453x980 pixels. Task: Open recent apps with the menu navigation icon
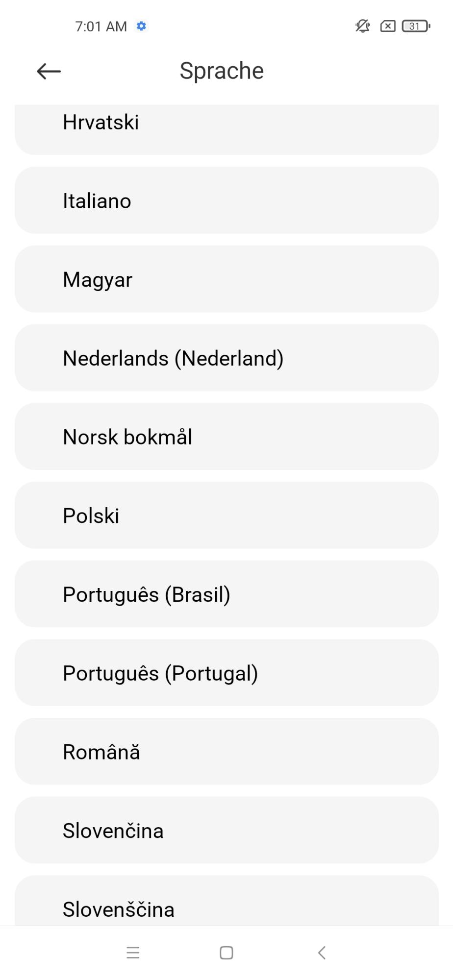(x=133, y=953)
